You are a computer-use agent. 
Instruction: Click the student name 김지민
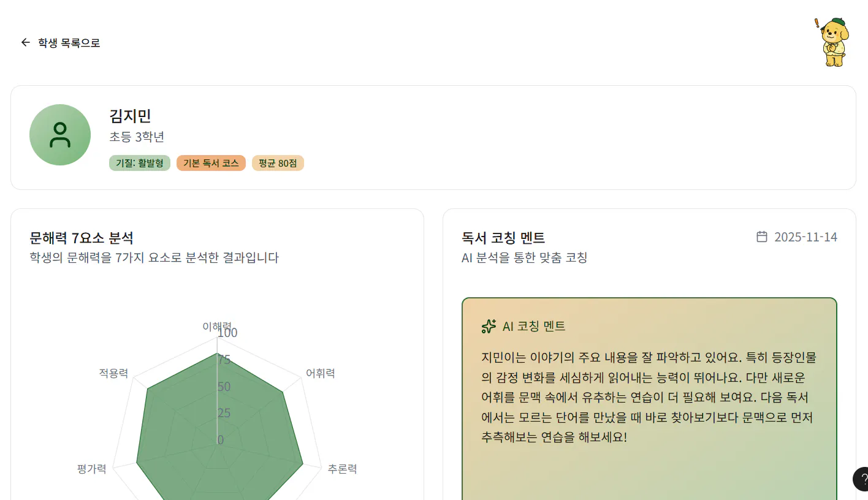coord(130,116)
